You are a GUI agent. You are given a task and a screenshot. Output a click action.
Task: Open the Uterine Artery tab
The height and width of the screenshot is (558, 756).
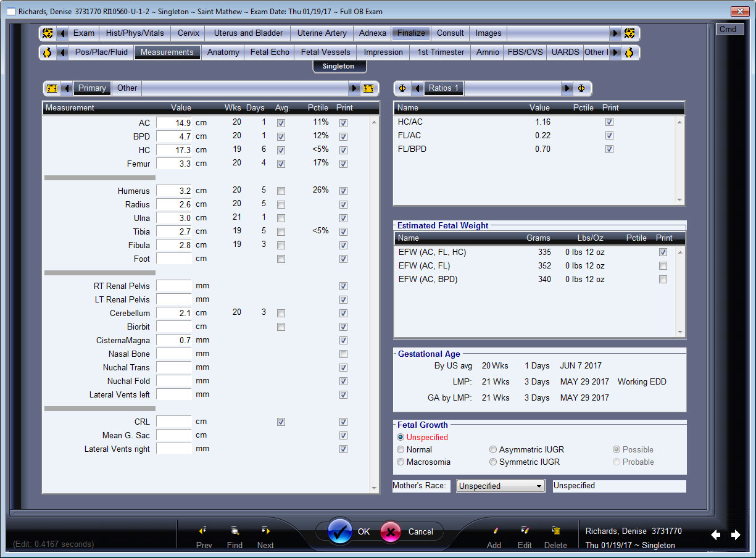click(x=322, y=33)
